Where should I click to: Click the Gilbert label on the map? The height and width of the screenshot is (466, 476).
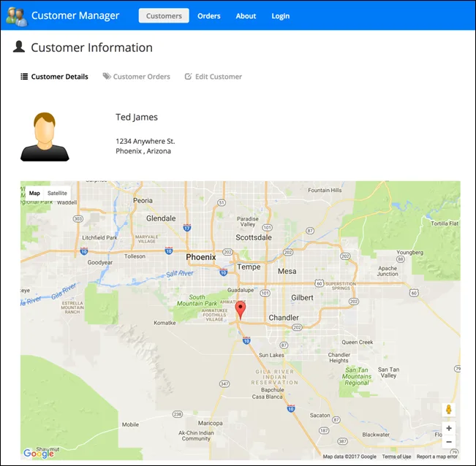(302, 298)
